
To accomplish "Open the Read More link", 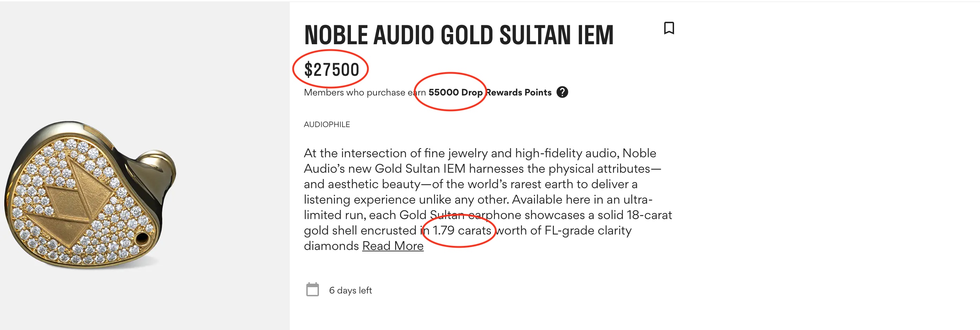I will 393,246.
